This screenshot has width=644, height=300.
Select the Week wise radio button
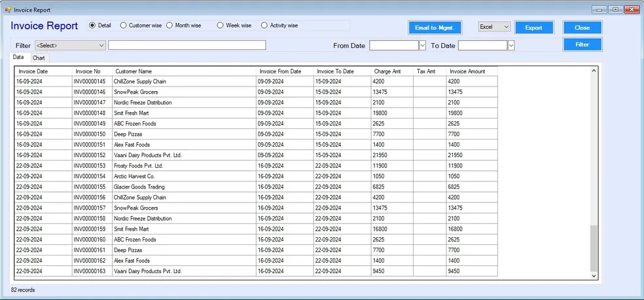(x=221, y=26)
